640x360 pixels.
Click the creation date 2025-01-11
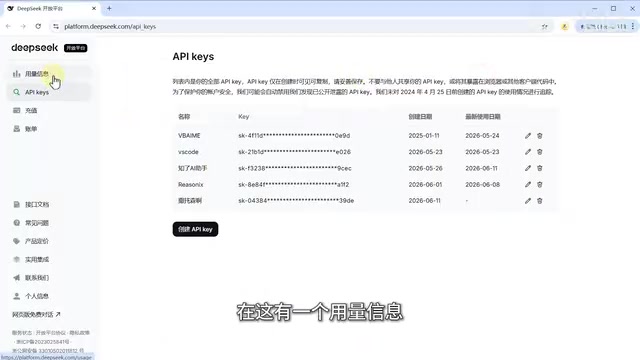point(424,136)
